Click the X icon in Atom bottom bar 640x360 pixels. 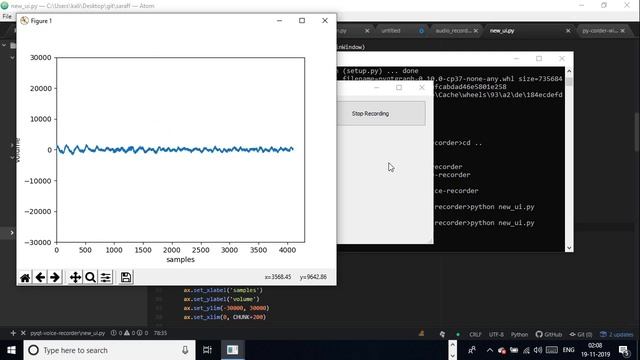pyautogui.click(x=23, y=333)
